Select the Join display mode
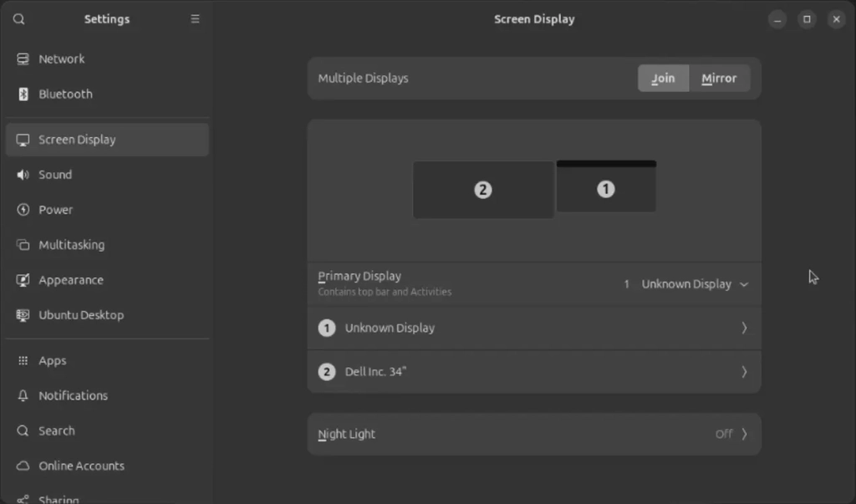Image resolution: width=856 pixels, height=504 pixels. point(663,78)
